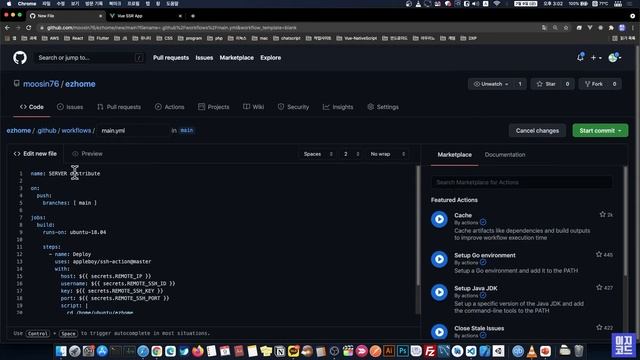
Task: Open the Wiki repository tab
Action: pos(253,107)
